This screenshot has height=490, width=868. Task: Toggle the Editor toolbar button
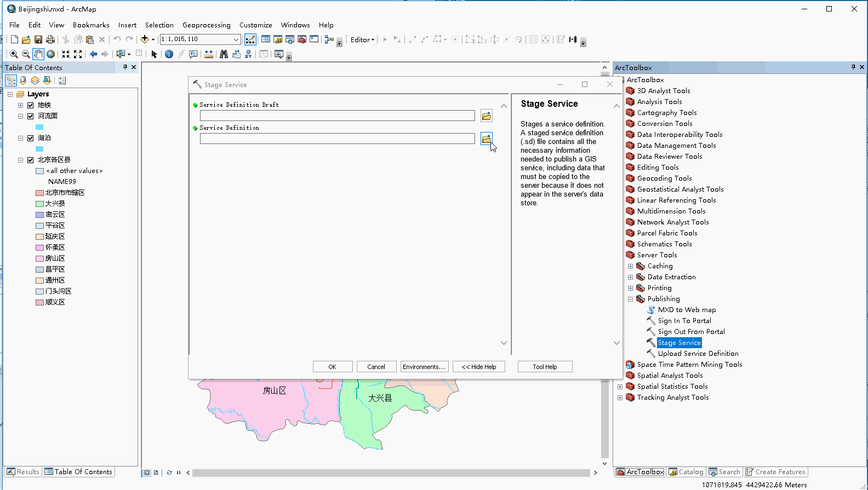(x=250, y=39)
